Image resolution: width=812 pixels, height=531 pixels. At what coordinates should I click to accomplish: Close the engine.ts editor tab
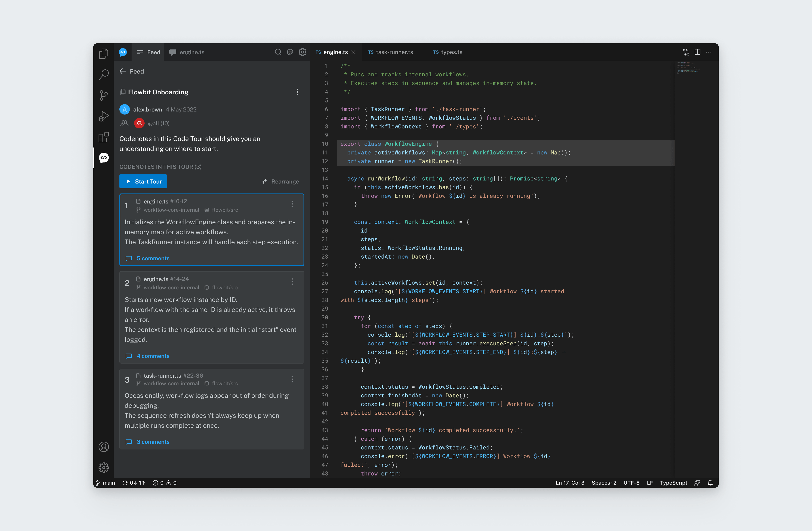coord(353,52)
